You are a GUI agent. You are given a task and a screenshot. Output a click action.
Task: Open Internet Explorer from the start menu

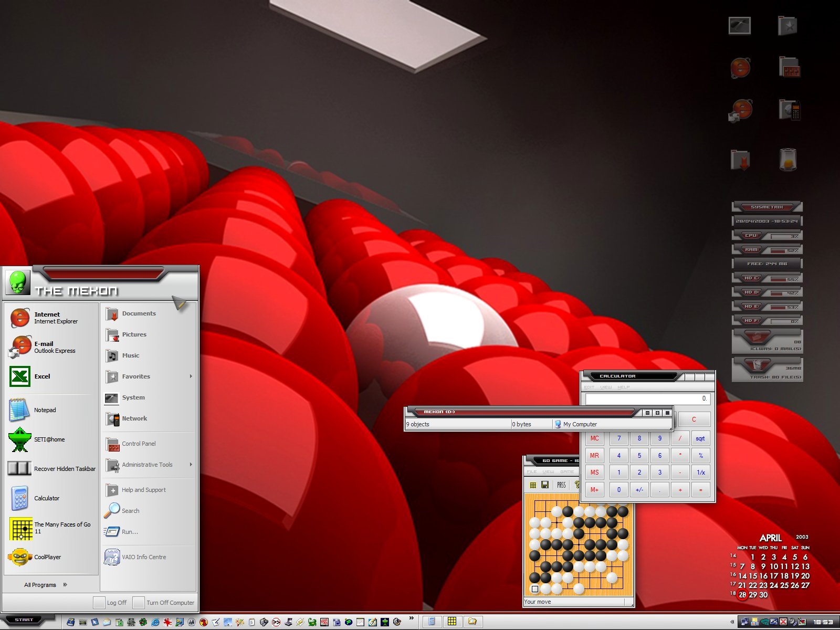click(x=51, y=318)
